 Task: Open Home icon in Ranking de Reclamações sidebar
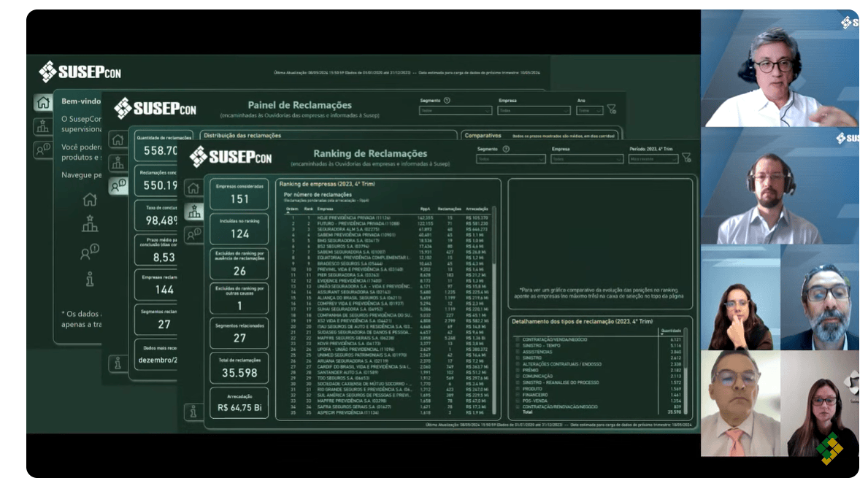click(x=193, y=188)
